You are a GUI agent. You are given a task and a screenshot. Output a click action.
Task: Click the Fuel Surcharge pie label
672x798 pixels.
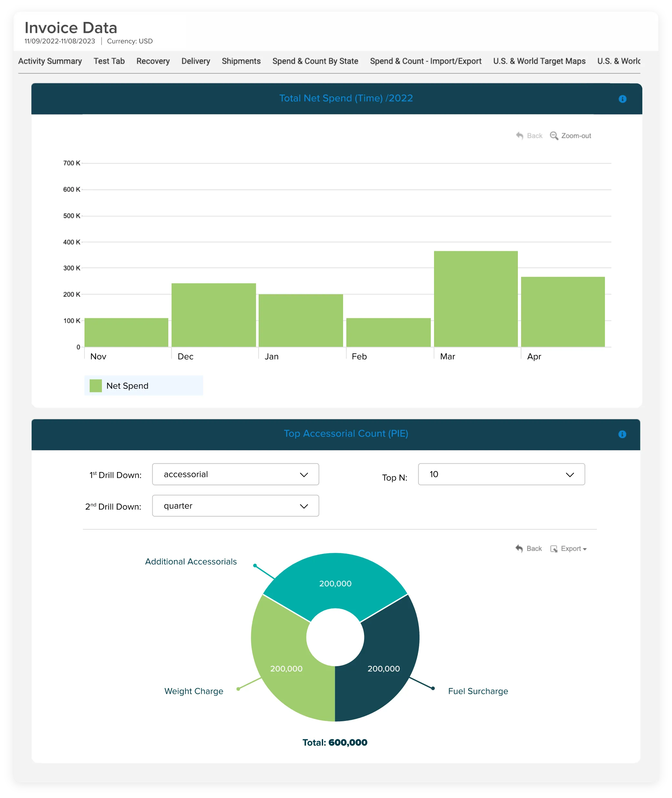point(478,691)
